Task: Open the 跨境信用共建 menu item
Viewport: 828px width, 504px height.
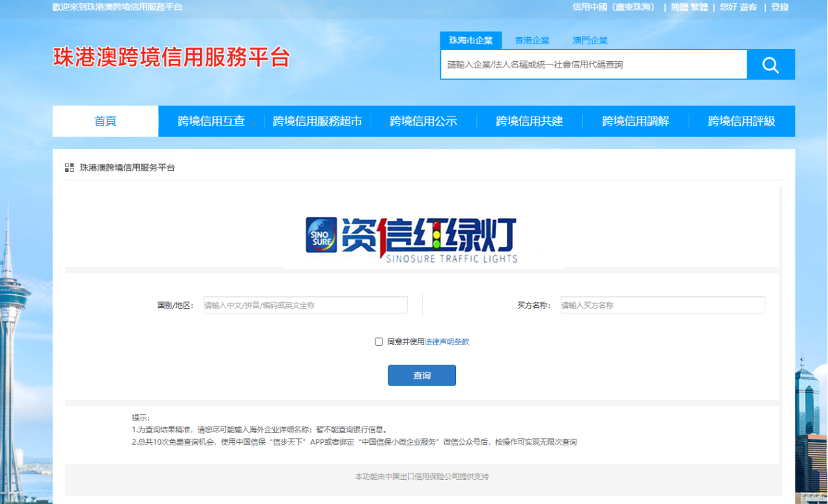Action: [528, 120]
